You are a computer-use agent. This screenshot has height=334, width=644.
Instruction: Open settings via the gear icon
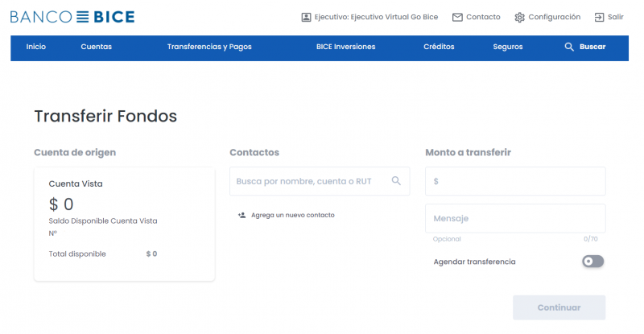coord(519,17)
